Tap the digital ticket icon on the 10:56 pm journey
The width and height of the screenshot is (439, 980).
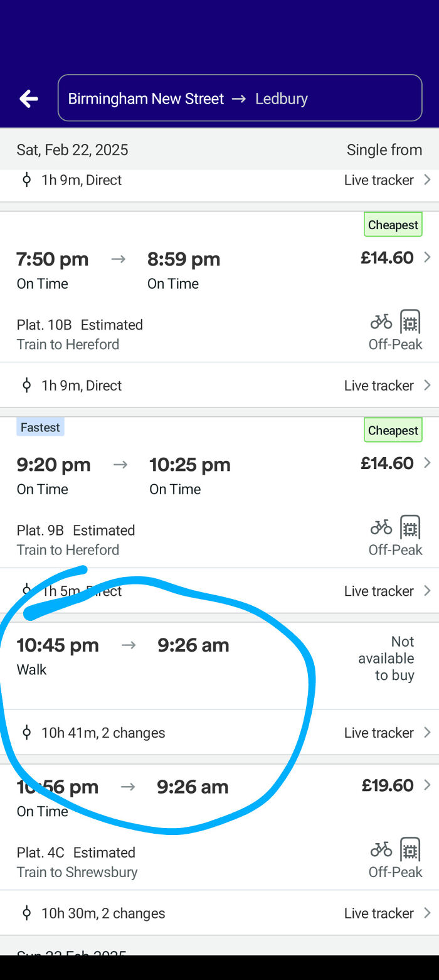click(410, 849)
